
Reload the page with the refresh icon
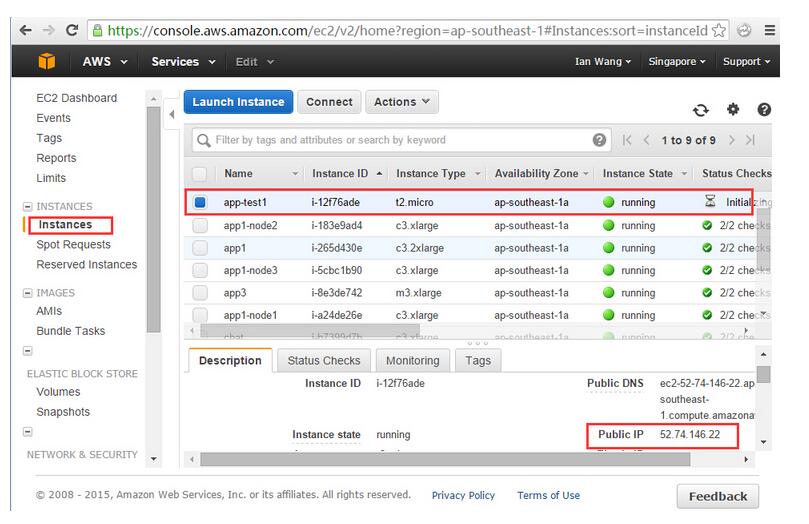(72, 30)
